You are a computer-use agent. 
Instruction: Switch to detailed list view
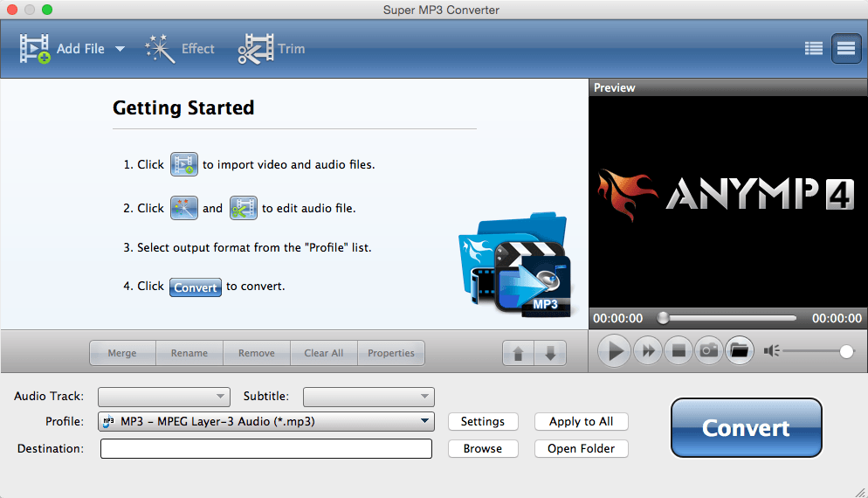846,49
